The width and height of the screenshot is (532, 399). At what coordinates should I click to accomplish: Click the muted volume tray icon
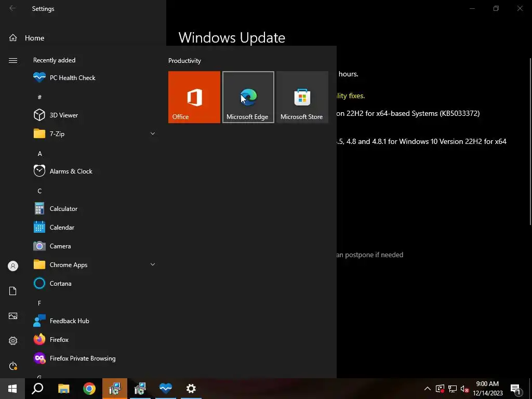464,389
